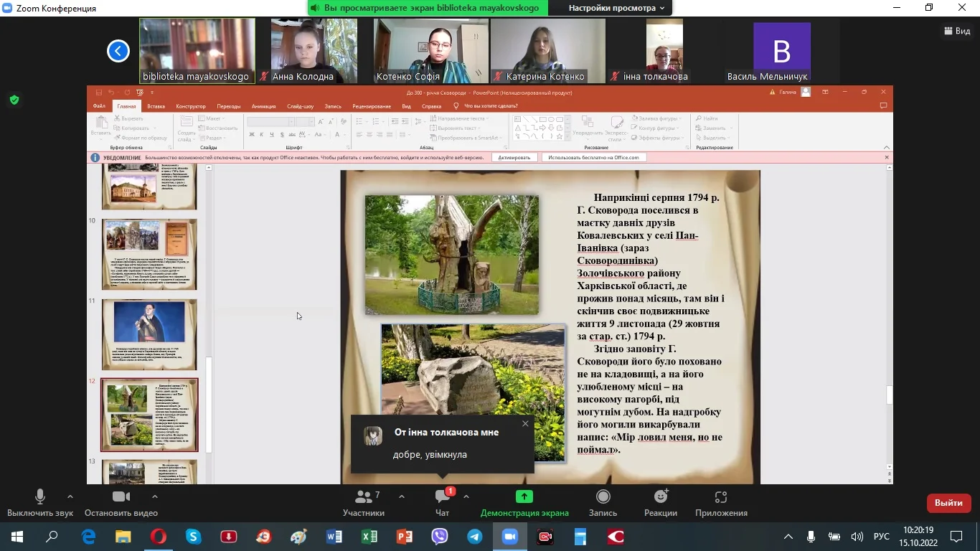Open the Рецензирование ribbon tab
The image size is (980, 551).
[x=372, y=106]
